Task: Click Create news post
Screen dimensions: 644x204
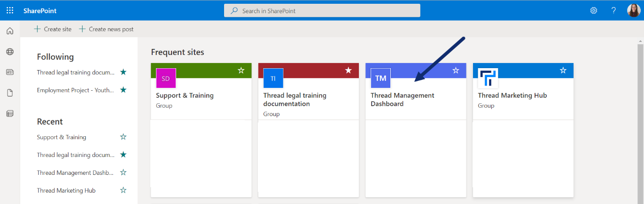Action: point(106,29)
